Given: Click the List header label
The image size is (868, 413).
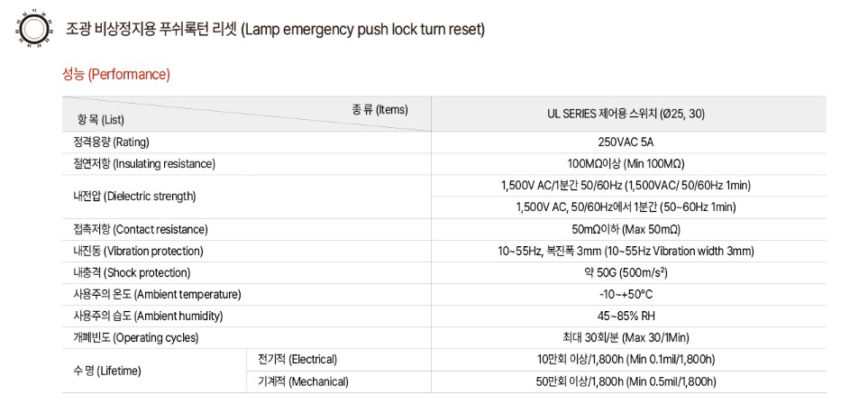Looking at the screenshot, I should 101,120.
